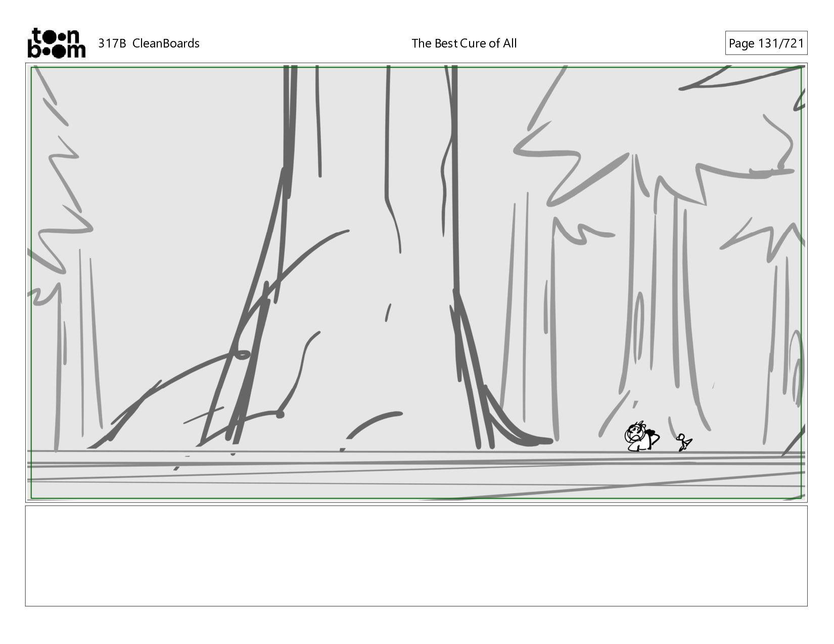Click the title 'The Best Cure of All'
Viewport: 834px width, 644px height.
[464, 43]
